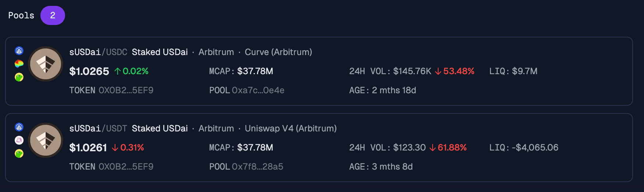Click the Pools count badge showing 2
644x192 pixels.
[x=53, y=15]
